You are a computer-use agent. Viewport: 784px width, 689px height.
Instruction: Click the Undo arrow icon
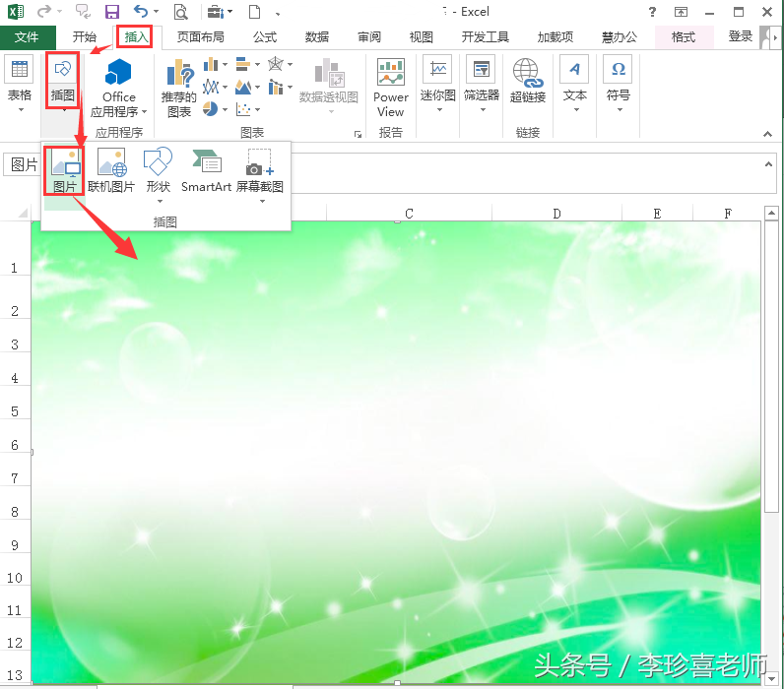[142, 11]
